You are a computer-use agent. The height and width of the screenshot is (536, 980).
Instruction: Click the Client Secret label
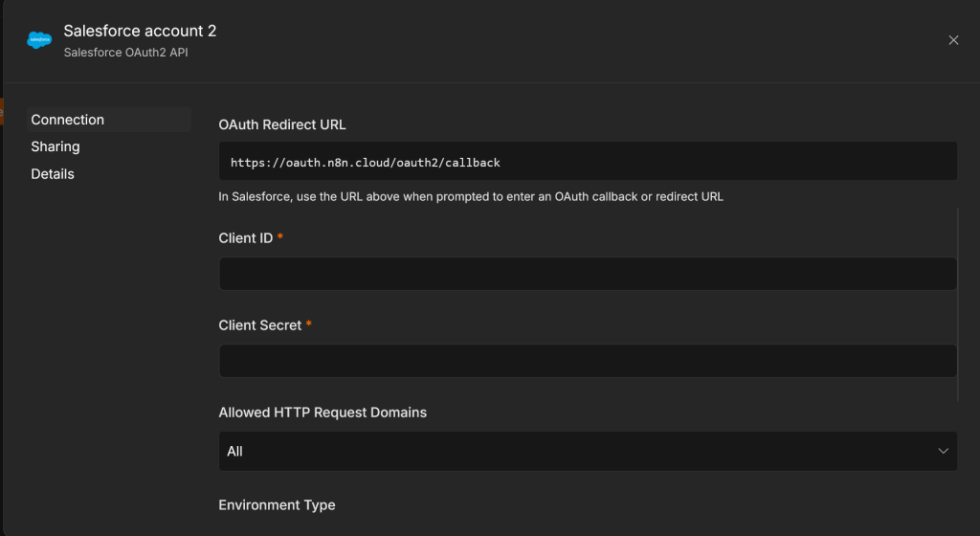pos(260,325)
